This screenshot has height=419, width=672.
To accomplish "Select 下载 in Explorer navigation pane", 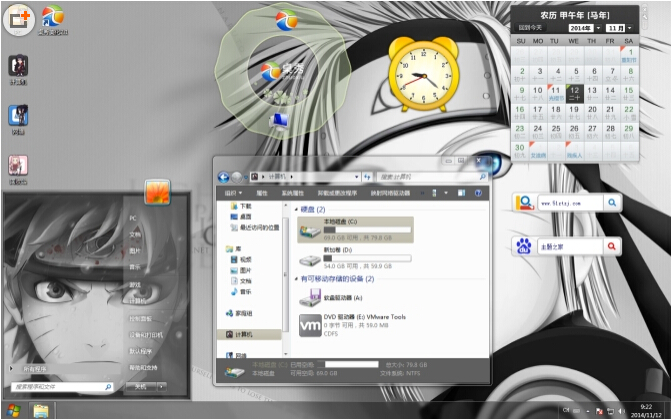I will (x=246, y=206).
